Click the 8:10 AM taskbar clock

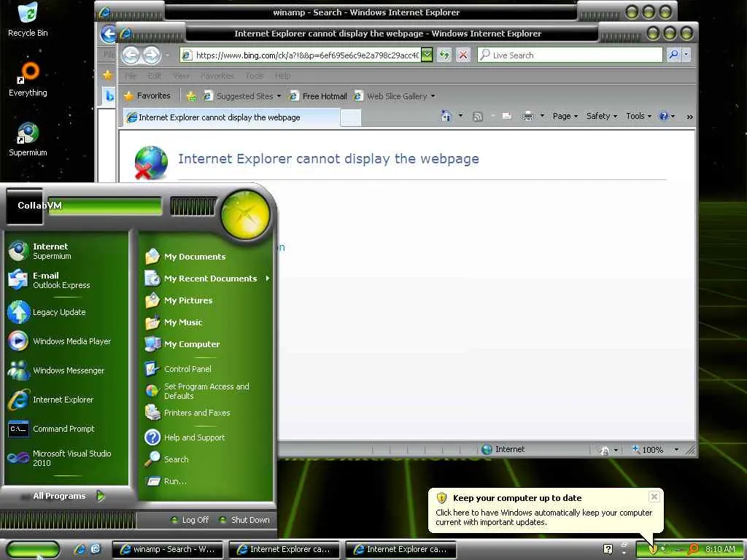(x=720, y=549)
